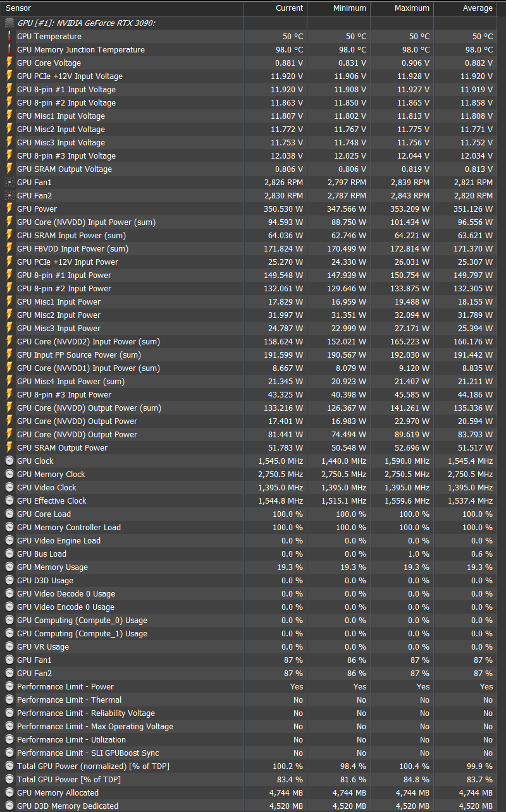Click the round icon for GPU Core Load

(9, 514)
